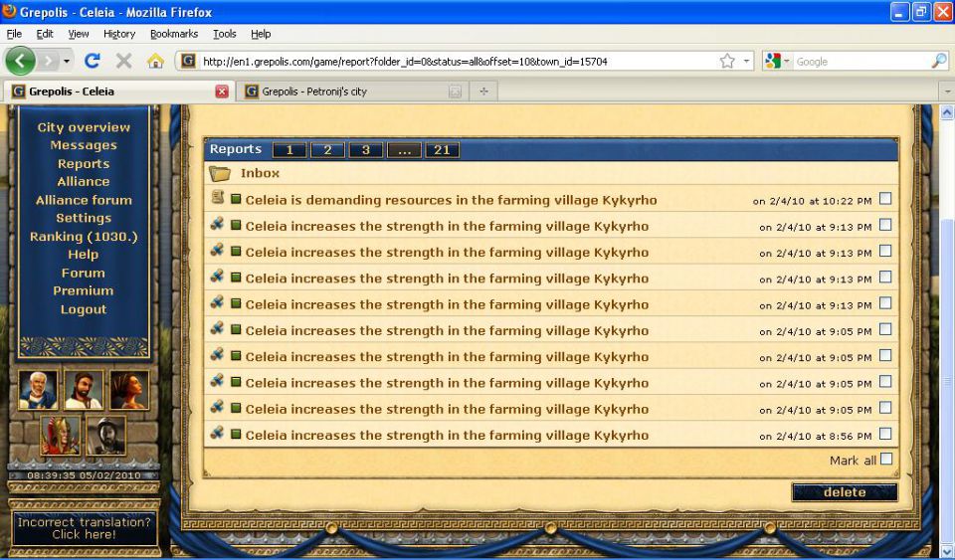Open the demanding resources report for Kykyrho
The width and height of the screenshot is (955, 560).
click(452, 200)
